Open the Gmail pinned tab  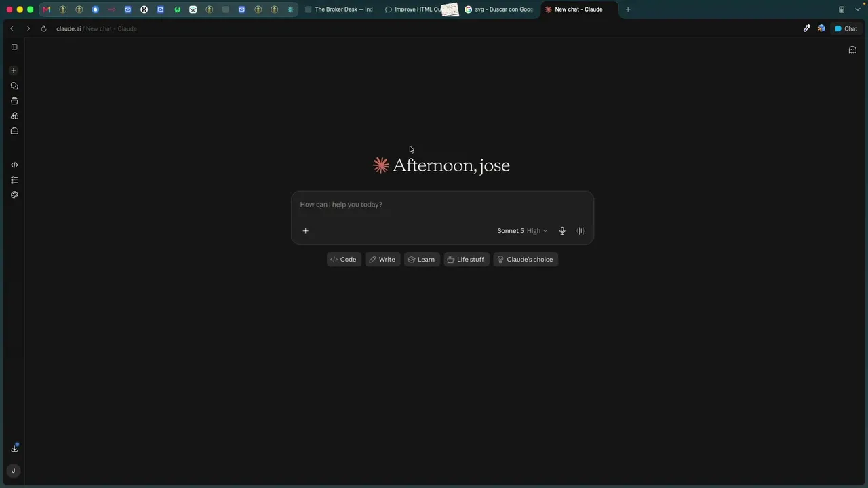[x=46, y=9]
